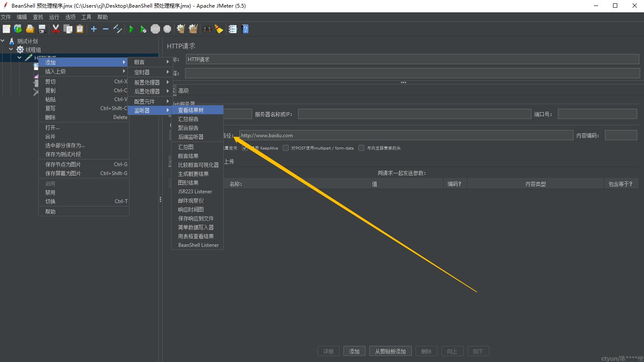Click the Test Plan flask icon
This screenshot has height=362, width=644.
12,41
